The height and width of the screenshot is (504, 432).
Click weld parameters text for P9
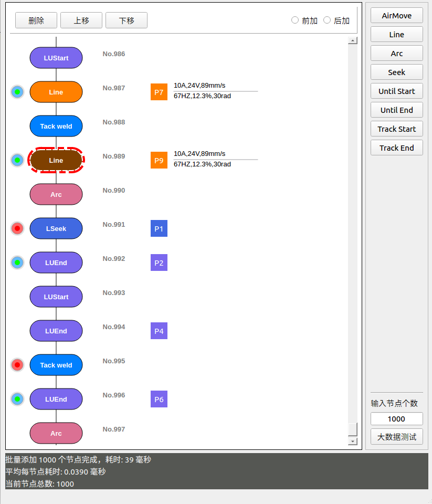pyautogui.click(x=215, y=159)
